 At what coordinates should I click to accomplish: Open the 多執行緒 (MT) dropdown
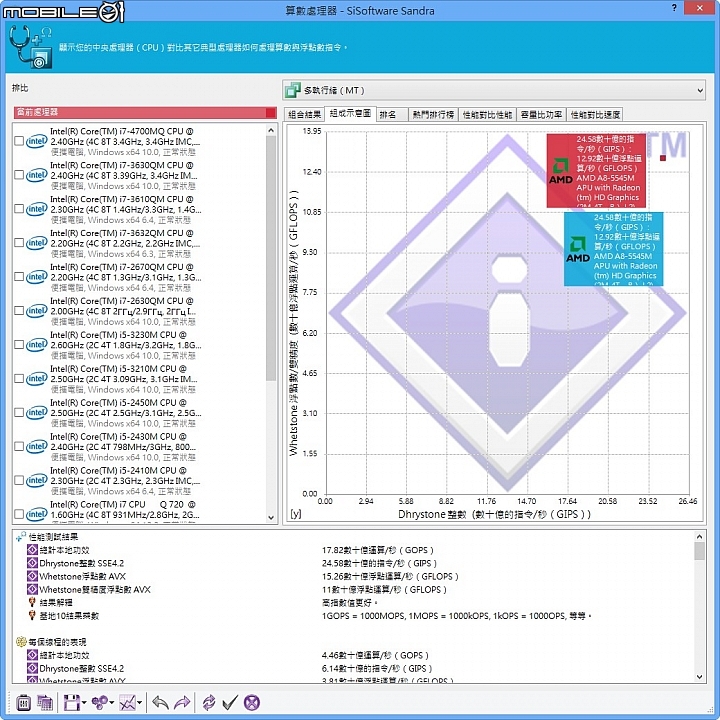[494, 90]
